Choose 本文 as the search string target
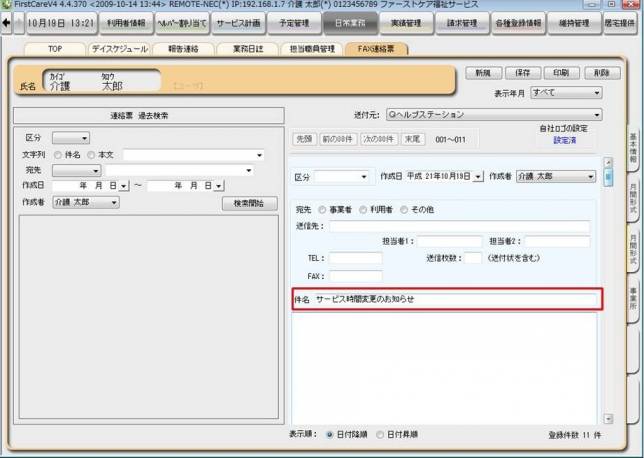The height and width of the screenshot is (458, 644). click(91, 155)
